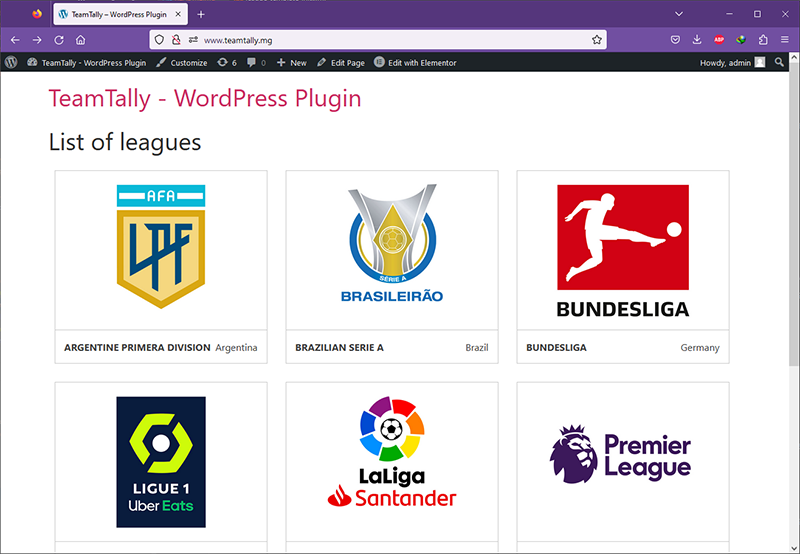800x554 pixels.
Task: Click the scrollbar up arrow
Action: tap(793, 58)
